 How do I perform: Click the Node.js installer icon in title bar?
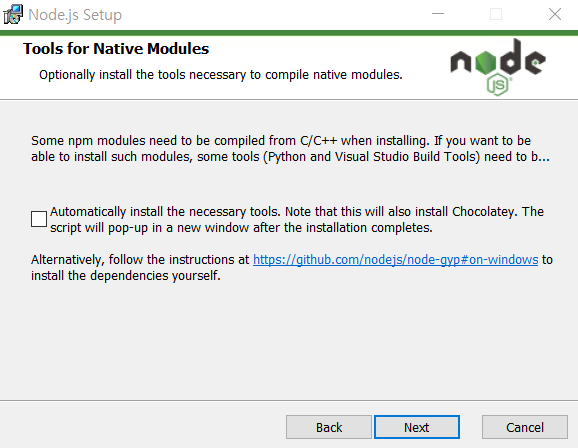[13, 14]
